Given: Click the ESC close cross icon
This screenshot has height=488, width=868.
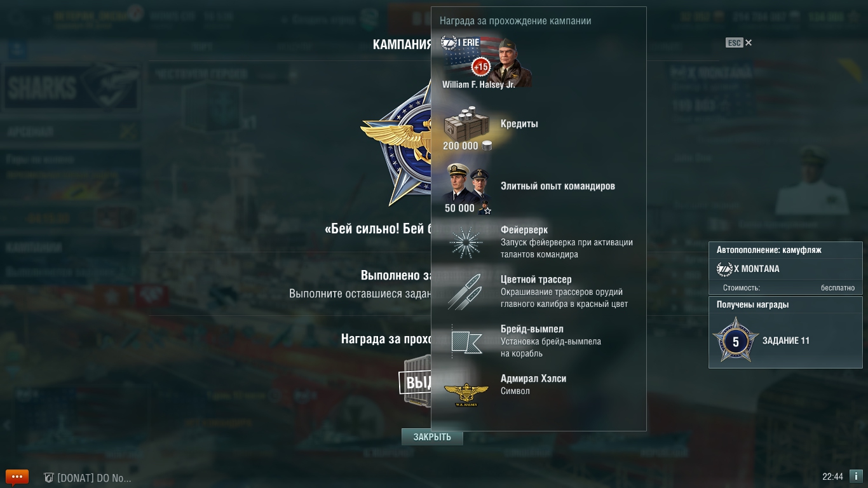Looking at the screenshot, I should (749, 43).
